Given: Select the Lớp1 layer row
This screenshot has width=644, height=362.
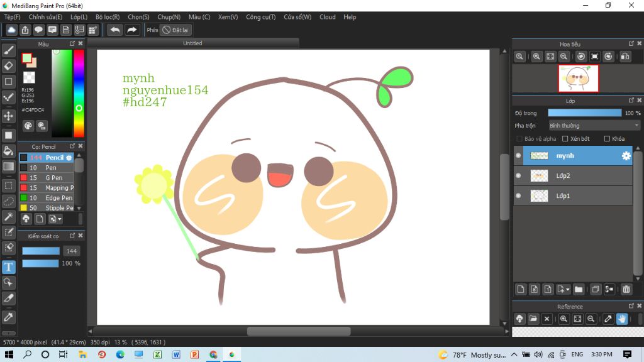Looking at the screenshot, I should click(573, 196).
